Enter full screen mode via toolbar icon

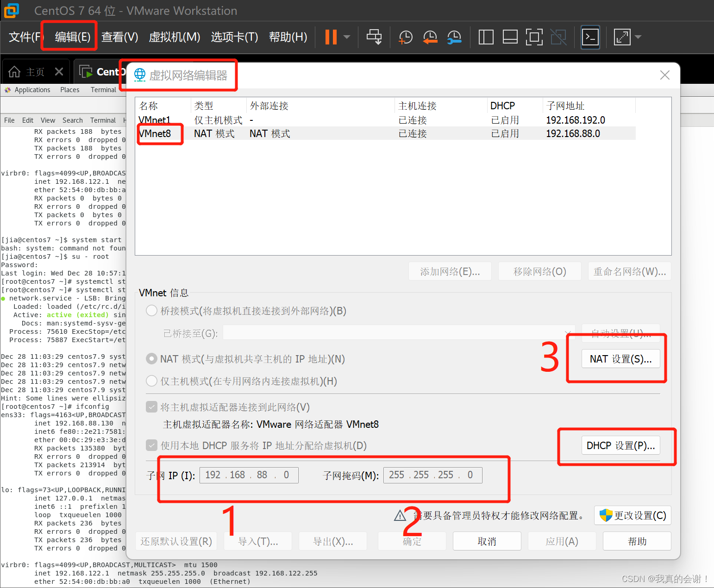click(x=534, y=37)
